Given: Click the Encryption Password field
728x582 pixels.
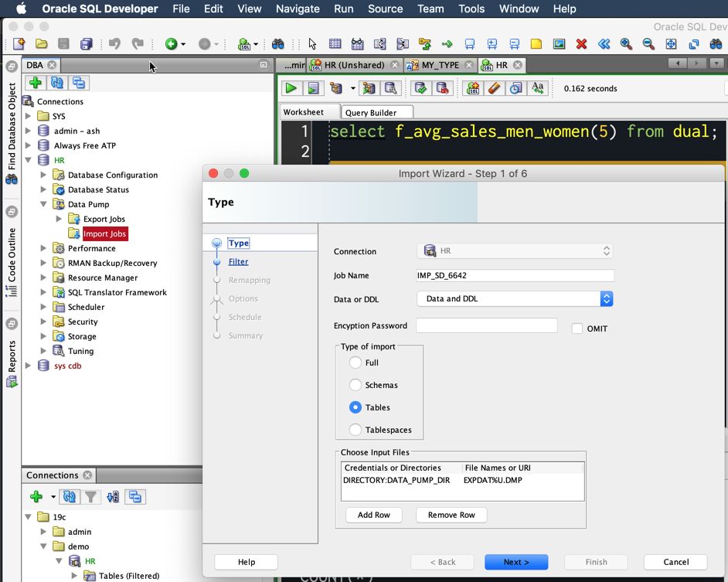Looking at the screenshot, I should point(487,325).
